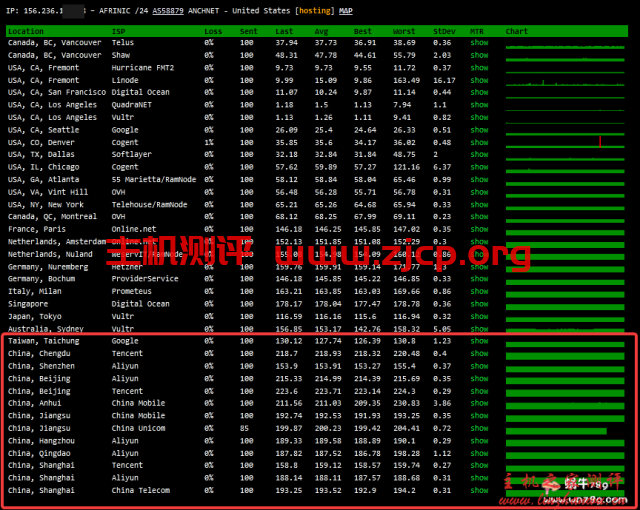Viewport: 640px width, 510px height.
Task: Show MTR for Chengdu Tencent row
Action: pyautogui.click(x=479, y=354)
